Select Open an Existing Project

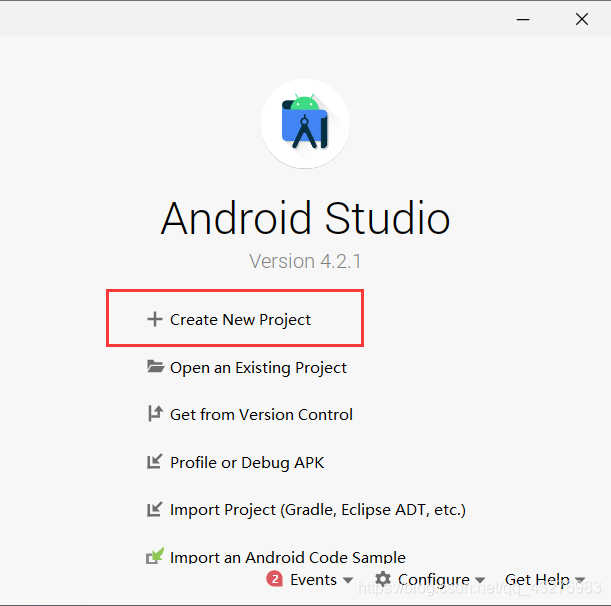258,368
